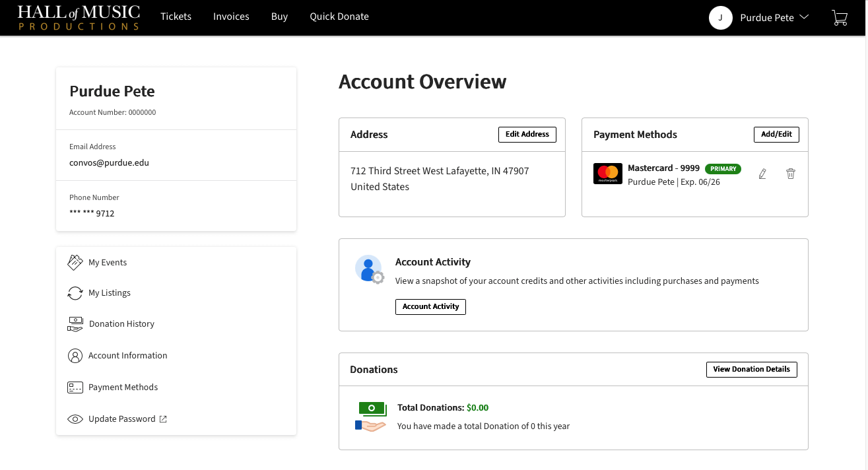Click the Account Information person icon
This screenshot has width=868, height=470.
tap(75, 356)
